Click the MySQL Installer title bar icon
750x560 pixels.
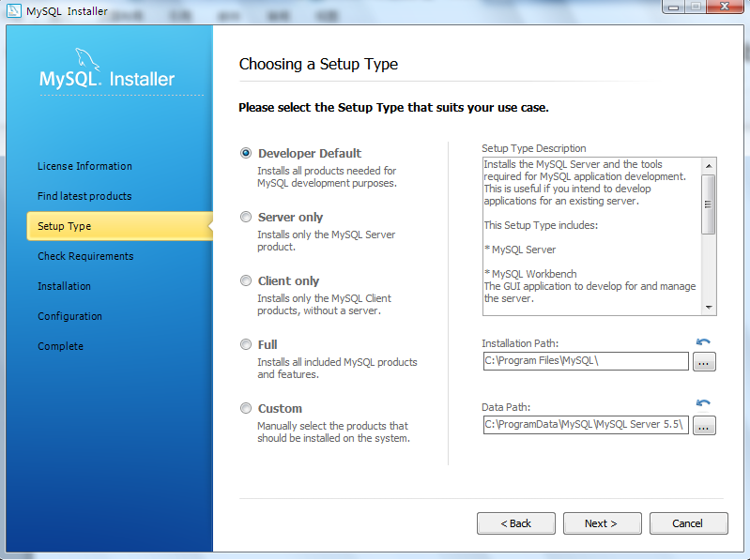tap(14, 10)
